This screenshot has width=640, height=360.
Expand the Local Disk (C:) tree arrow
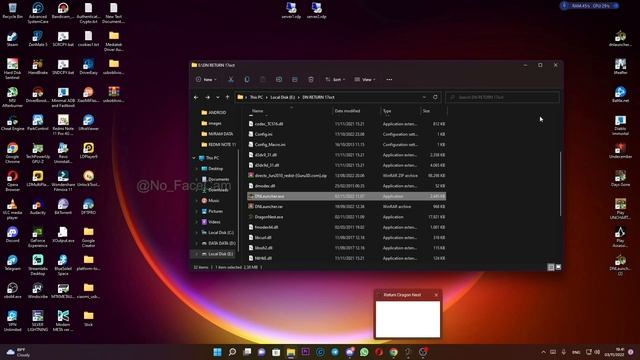pos(196,232)
